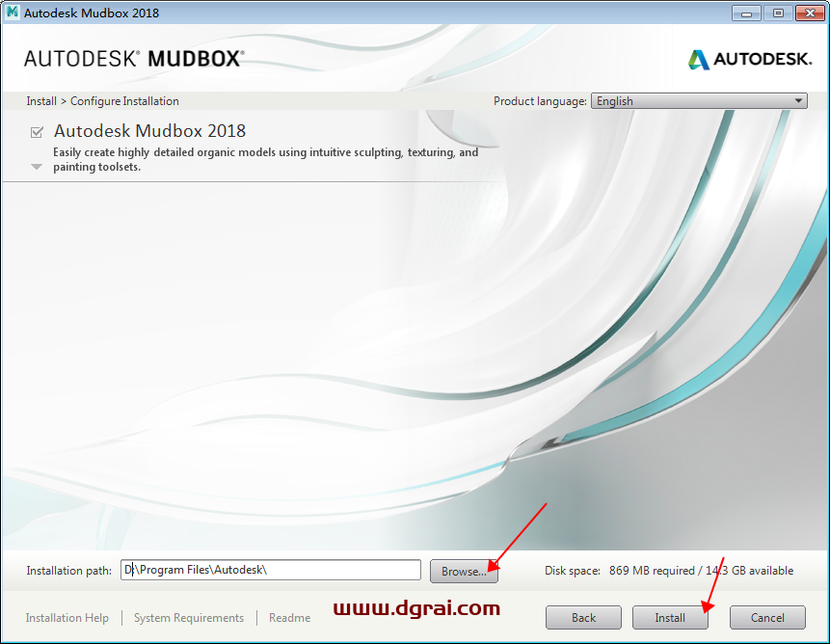
Task: Go back with the Back button
Action: pos(583,618)
